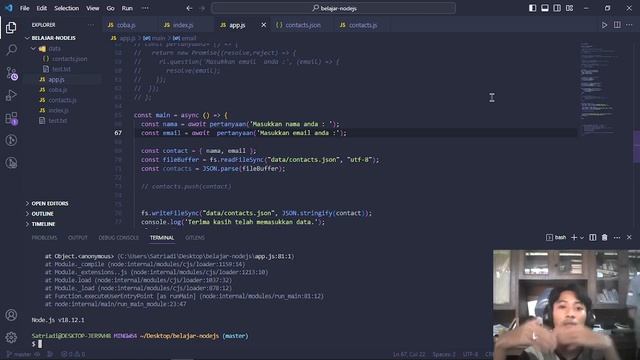
Task: Click the Run Code play icon
Action: (x=604, y=25)
